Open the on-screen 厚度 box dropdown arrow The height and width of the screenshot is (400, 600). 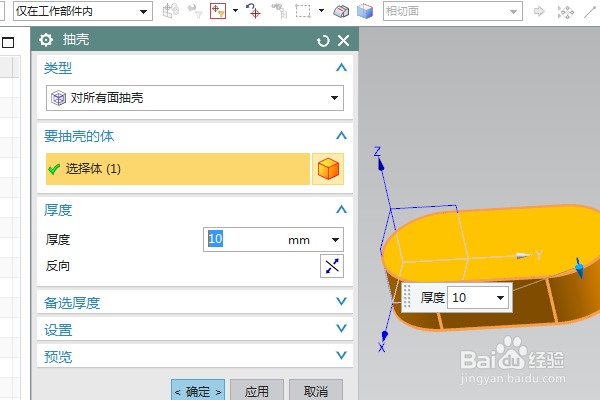tap(501, 298)
